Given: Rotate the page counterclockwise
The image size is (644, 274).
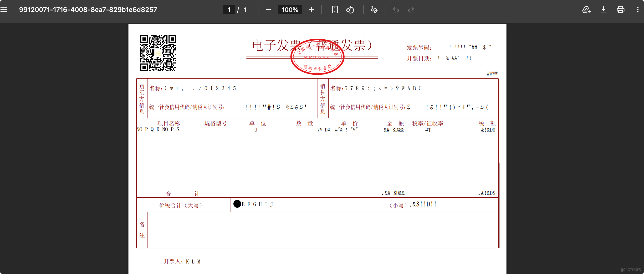Looking at the screenshot, I should coord(350,10).
